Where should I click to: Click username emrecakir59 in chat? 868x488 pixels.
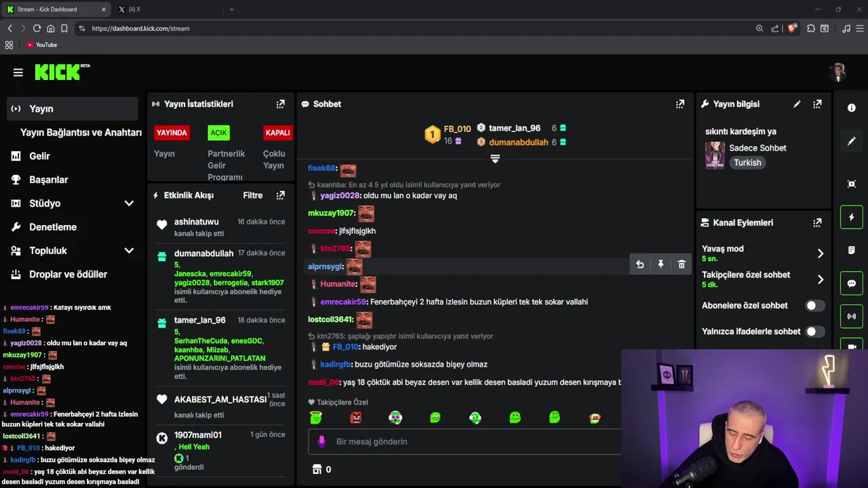pyautogui.click(x=343, y=302)
